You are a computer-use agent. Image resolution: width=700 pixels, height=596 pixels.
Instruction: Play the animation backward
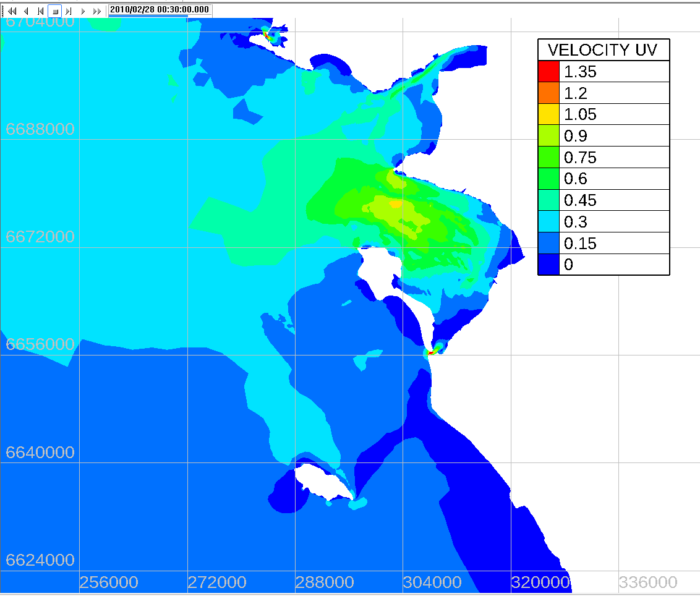tap(27, 11)
